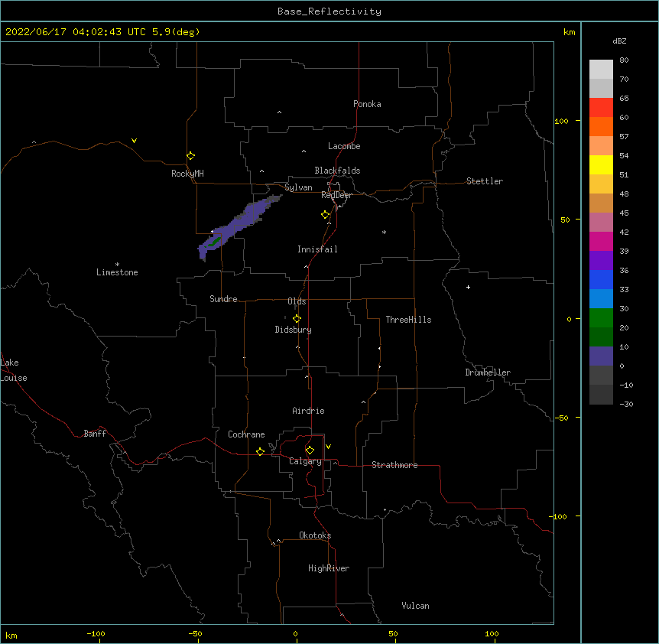Pick the red 65 dBZ legend swatch
The width and height of the screenshot is (659, 644).
pos(601,107)
